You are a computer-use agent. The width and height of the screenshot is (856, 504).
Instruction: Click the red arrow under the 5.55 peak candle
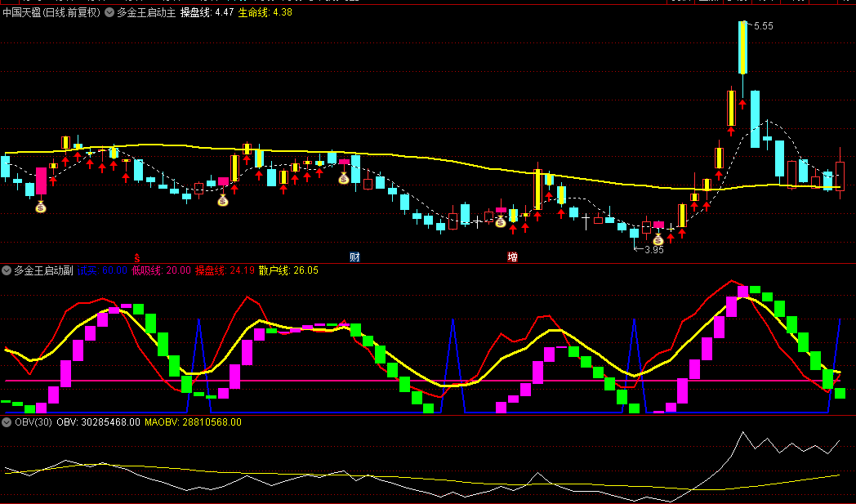pos(742,104)
